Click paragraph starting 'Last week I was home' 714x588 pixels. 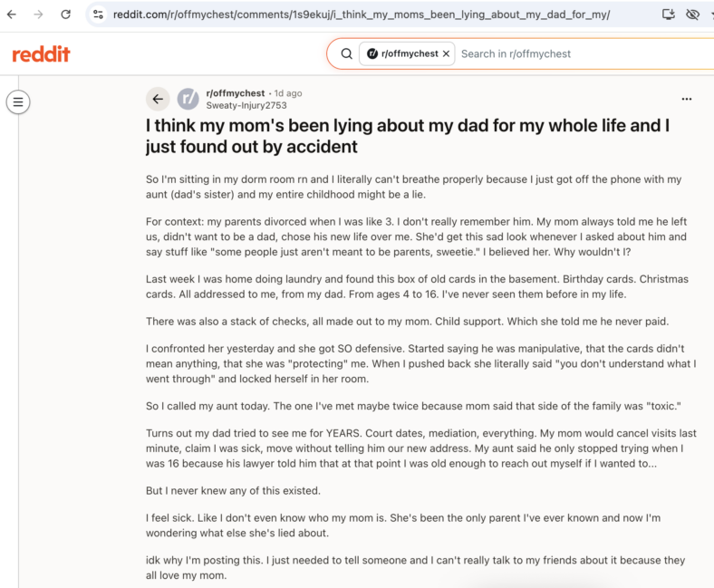417,286
